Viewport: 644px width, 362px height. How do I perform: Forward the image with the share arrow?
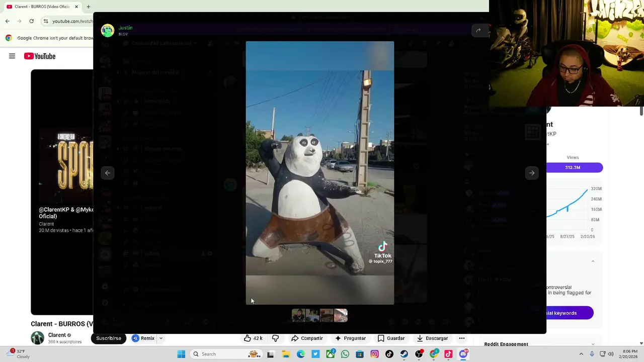(x=478, y=31)
